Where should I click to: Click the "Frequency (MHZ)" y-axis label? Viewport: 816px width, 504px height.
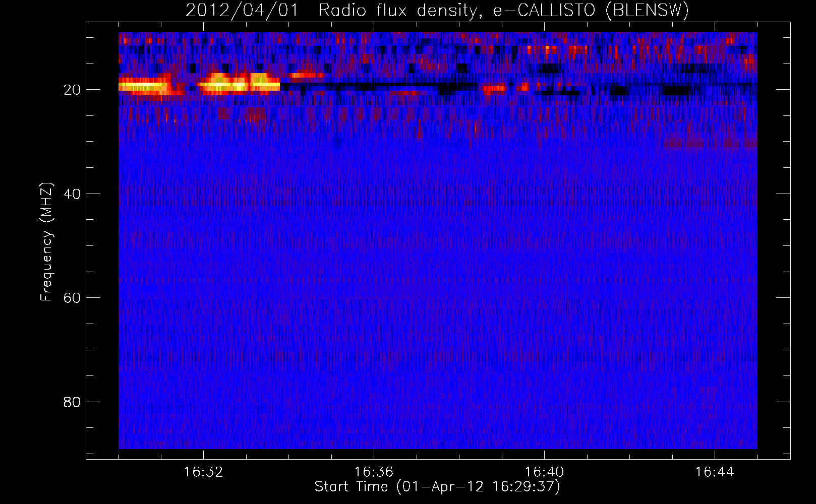46,242
